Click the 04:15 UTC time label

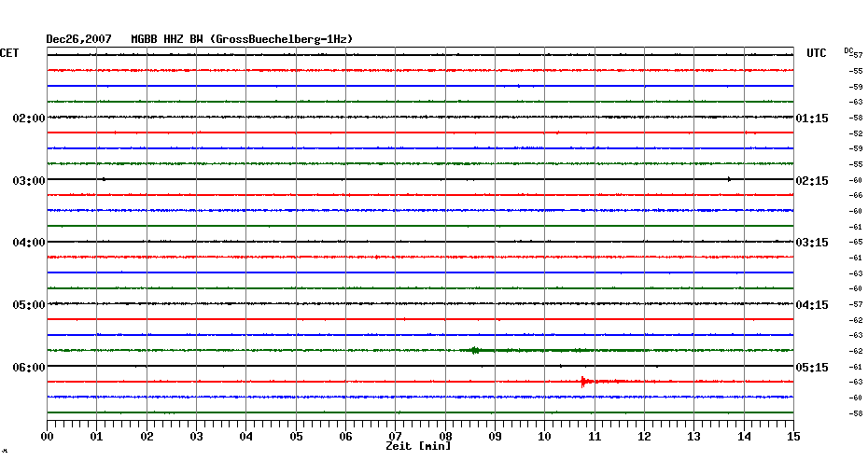point(812,305)
